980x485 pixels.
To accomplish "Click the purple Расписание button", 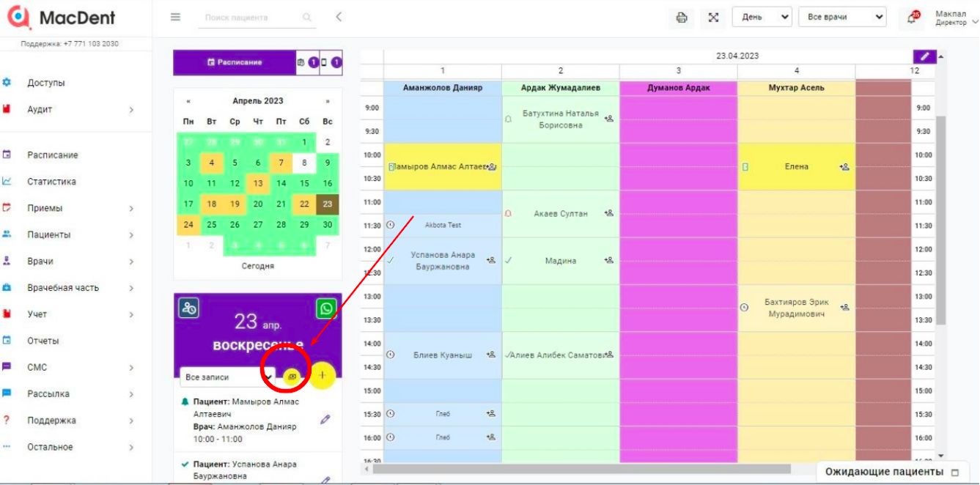I will tap(235, 62).
